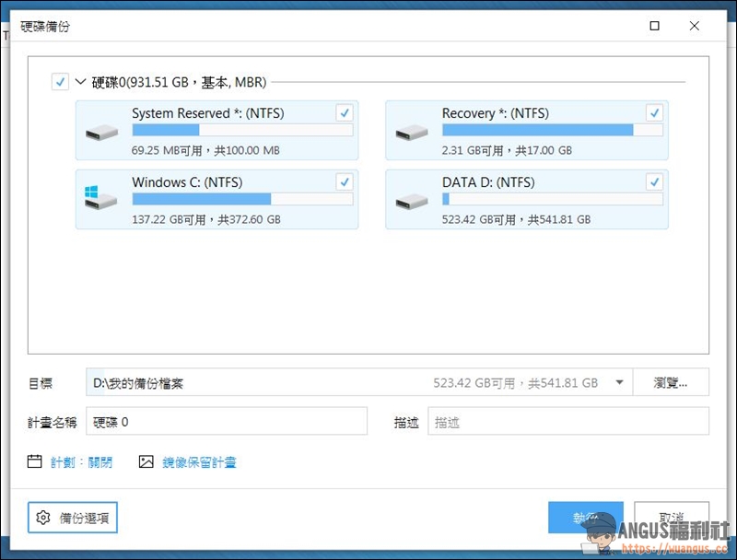Image resolution: width=737 pixels, height=560 pixels.
Task: Click the DATA D: drive icon
Action: [x=411, y=200]
